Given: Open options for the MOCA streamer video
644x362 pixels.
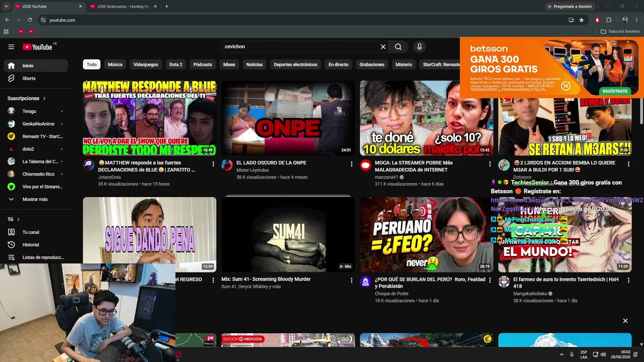Looking at the screenshot, I should click(x=490, y=164).
